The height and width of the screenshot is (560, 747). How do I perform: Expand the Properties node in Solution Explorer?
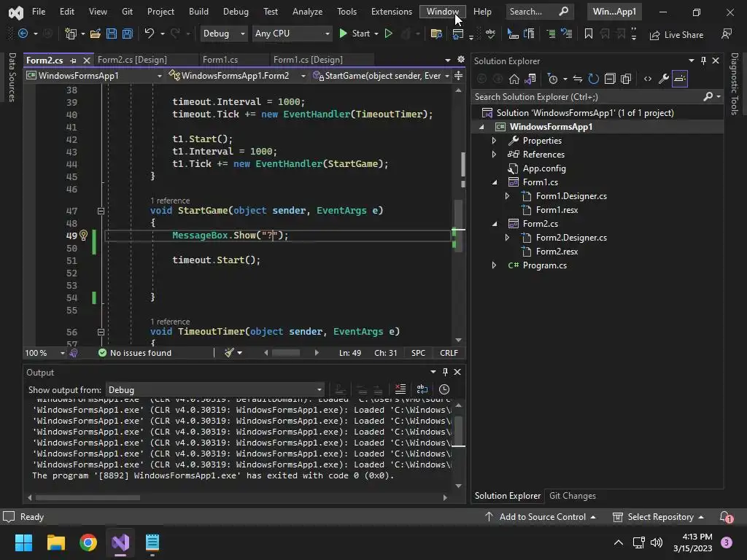point(494,141)
